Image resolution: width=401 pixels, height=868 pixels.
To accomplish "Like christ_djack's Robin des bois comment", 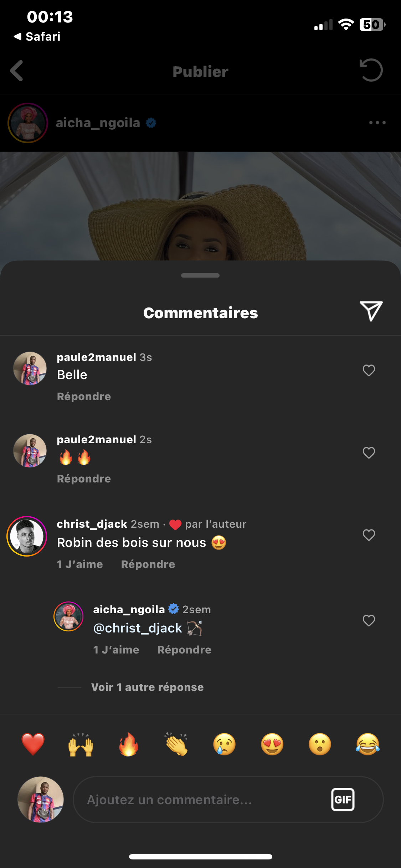I will 369,535.
